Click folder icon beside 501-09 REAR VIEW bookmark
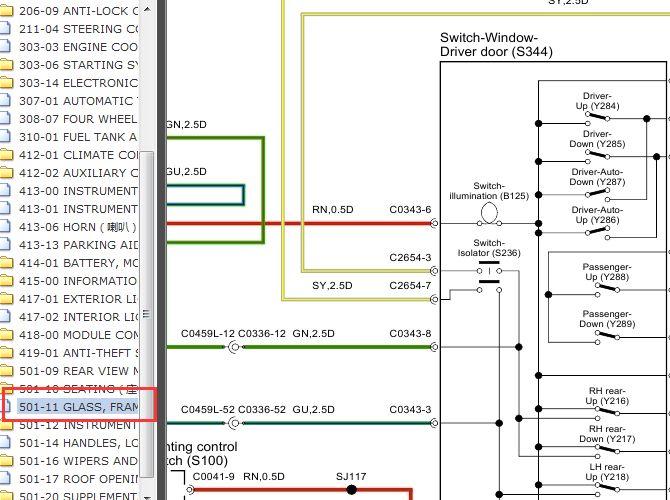Image resolution: width=670 pixels, height=500 pixels. click(x=6, y=371)
